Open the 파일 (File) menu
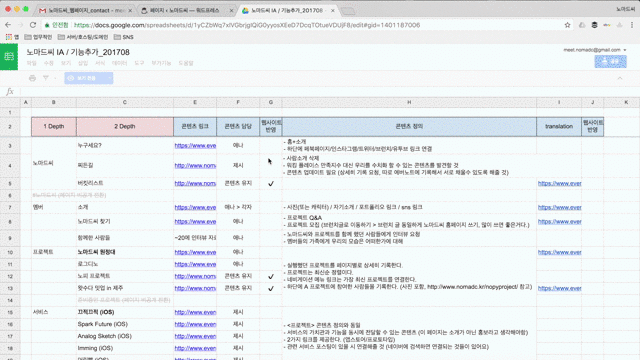 [31, 63]
